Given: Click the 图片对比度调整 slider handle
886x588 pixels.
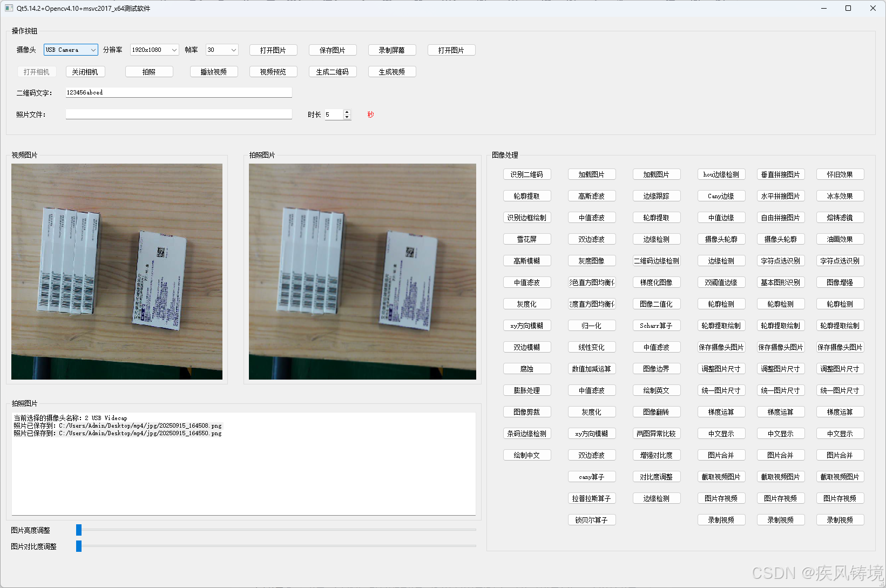Looking at the screenshot, I should pos(79,546).
